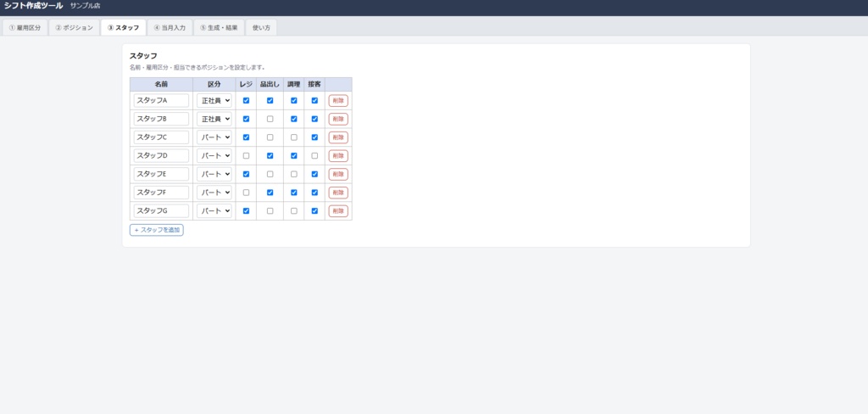Enable 品出し for スタッフG
The image size is (868, 414).
click(x=270, y=210)
